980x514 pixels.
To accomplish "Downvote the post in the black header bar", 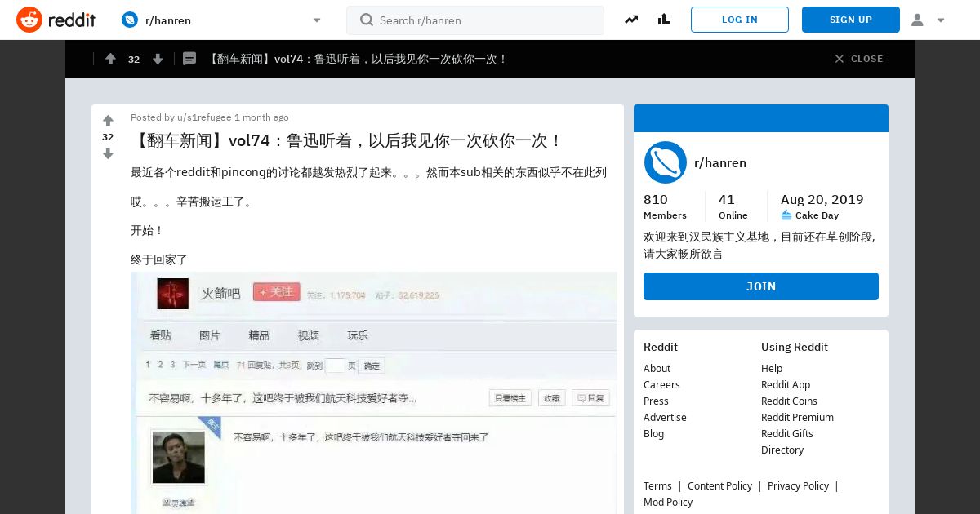I will [158, 59].
